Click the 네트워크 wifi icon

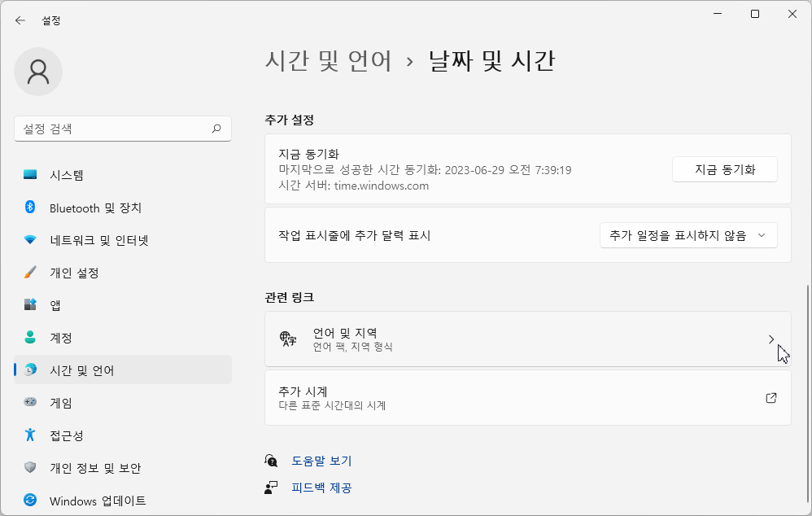point(30,240)
